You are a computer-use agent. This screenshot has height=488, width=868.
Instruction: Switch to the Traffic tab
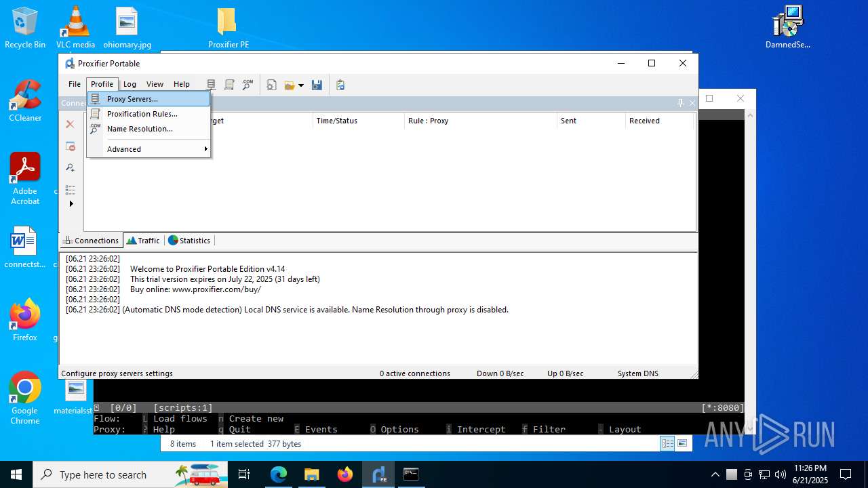point(143,241)
